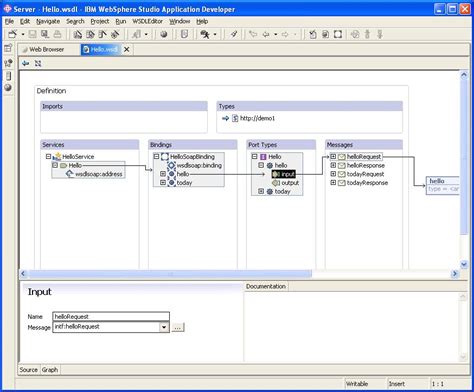Click the Open Web Browser sphere icon in the main toolbar
The image size is (474, 392).
click(163, 34)
